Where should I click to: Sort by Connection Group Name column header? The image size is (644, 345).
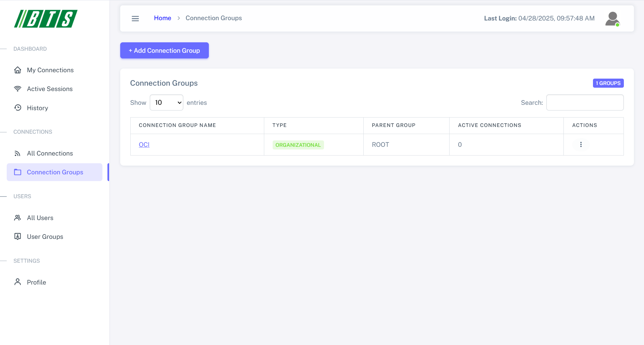pos(177,125)
